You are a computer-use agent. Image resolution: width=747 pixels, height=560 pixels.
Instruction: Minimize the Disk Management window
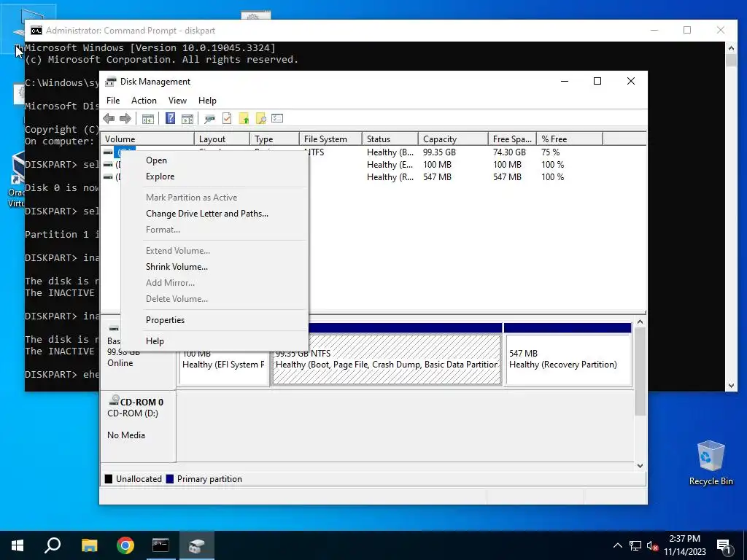(565, 82)
